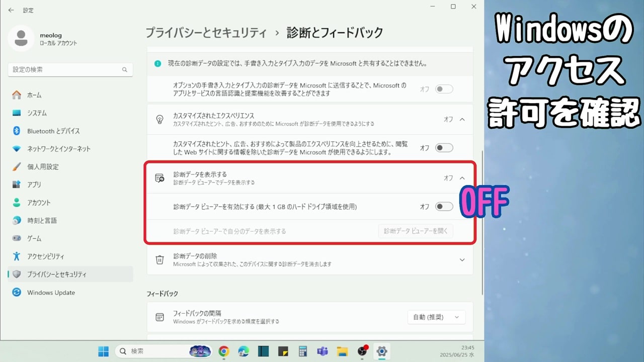
Task: Click the 診断データ ビューアーで自分のデータを表示する text
Action: [229, 231]
